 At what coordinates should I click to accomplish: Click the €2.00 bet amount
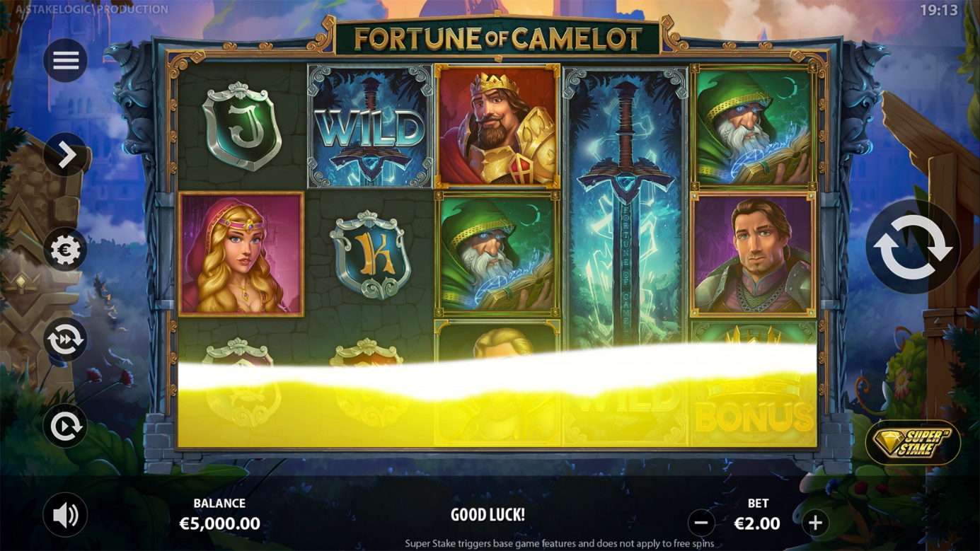[x=757, y=523]
